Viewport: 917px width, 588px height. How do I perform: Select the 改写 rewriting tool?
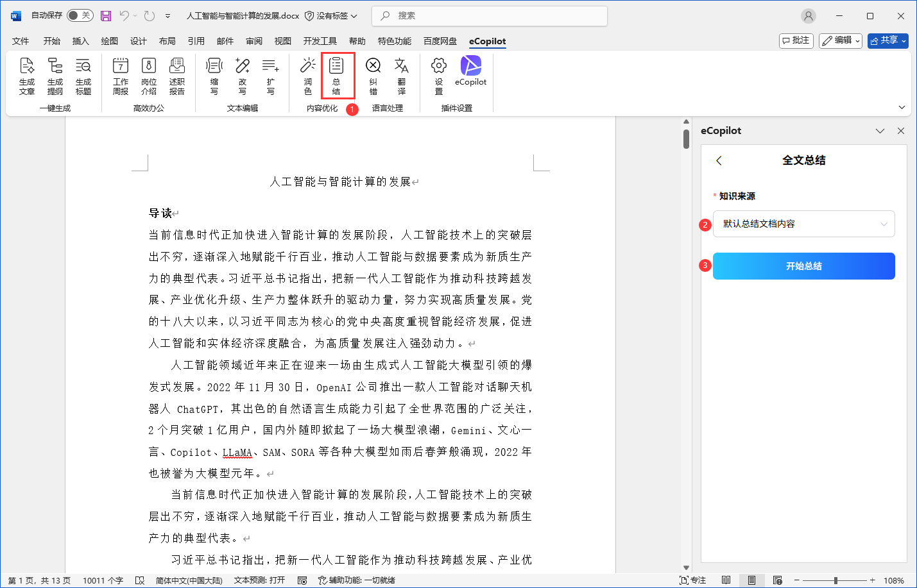pos(242,76)
